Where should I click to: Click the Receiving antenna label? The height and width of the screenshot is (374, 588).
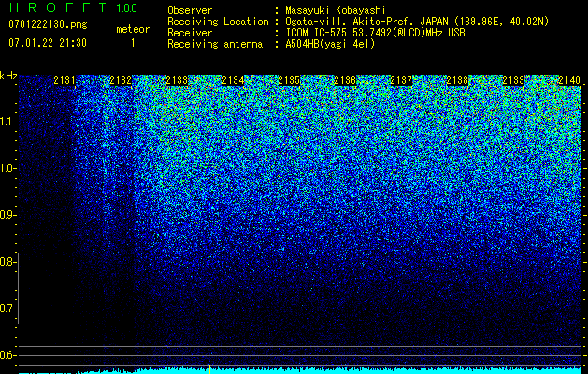(215, 44)
